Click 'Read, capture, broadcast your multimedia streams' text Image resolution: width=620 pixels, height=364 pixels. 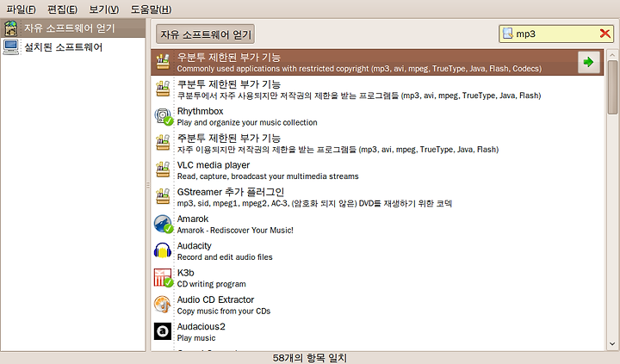(268, 176)
